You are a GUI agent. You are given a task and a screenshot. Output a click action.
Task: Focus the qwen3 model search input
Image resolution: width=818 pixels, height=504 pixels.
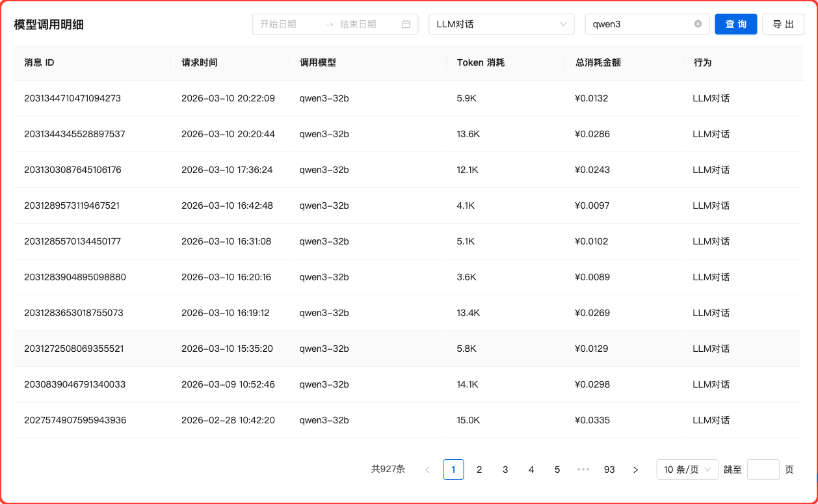pyautogui.click(x=637, y=24)
